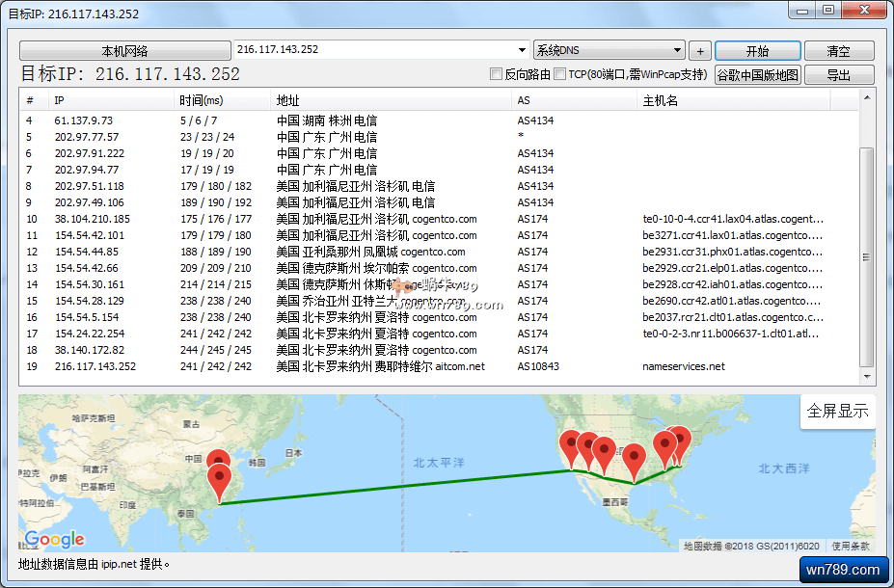Viewport: 894px width, 588px height.
Task: Sort by the AS column header
Action: tap(574, 101)
